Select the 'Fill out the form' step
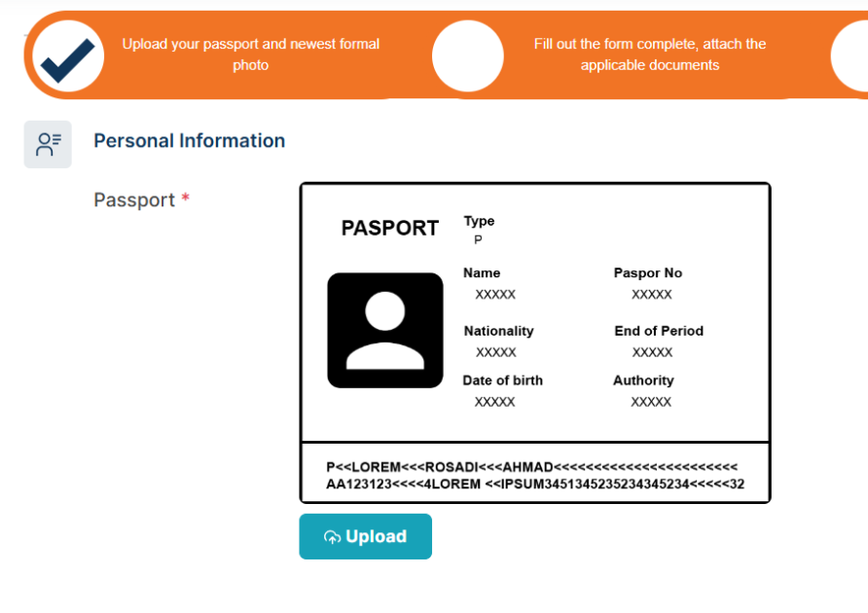This screenshot has width=868, height=613. 649,54
